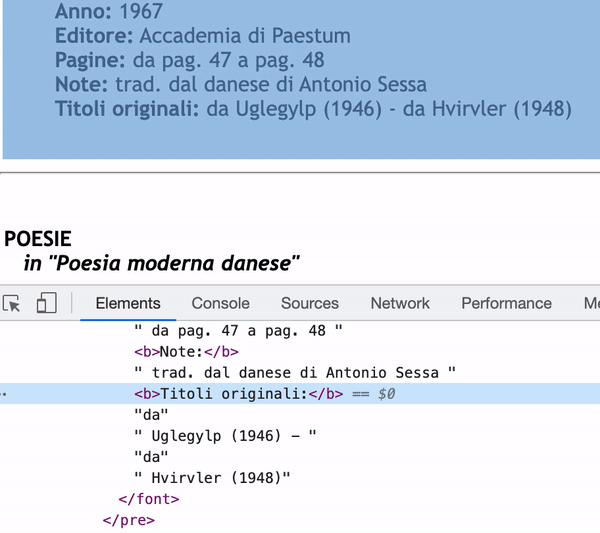Click the Note: trad. dal danese line on page

pyautogui.click(x=241, y=84)
